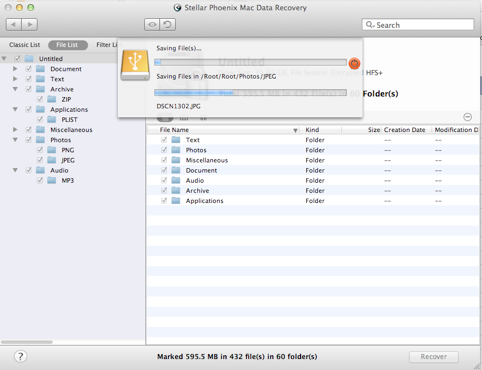Sort by the Modification Date column header
482x370 pixels.
point(456,130)
